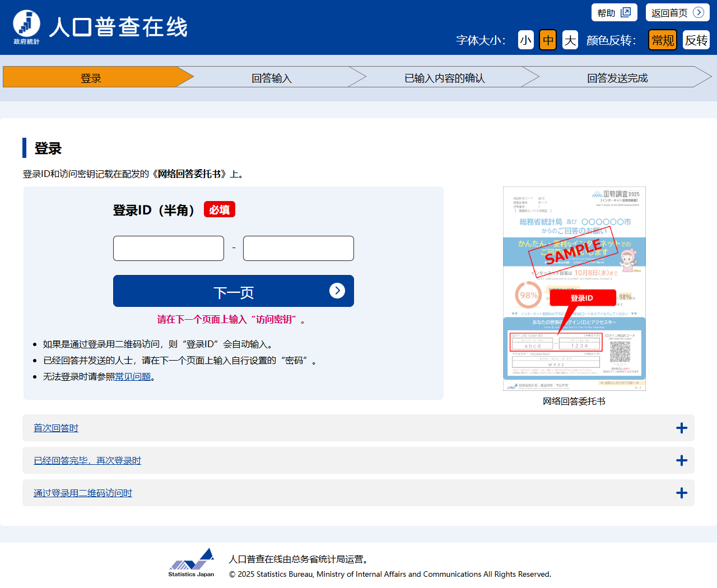Set font size to 大
The image size is (717, 588).
coord(570,40)
